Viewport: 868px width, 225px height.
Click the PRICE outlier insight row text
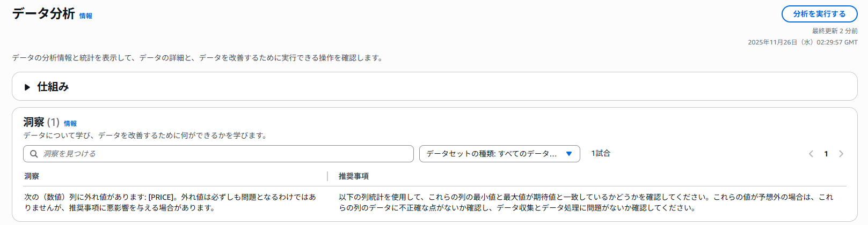(170, 202)
